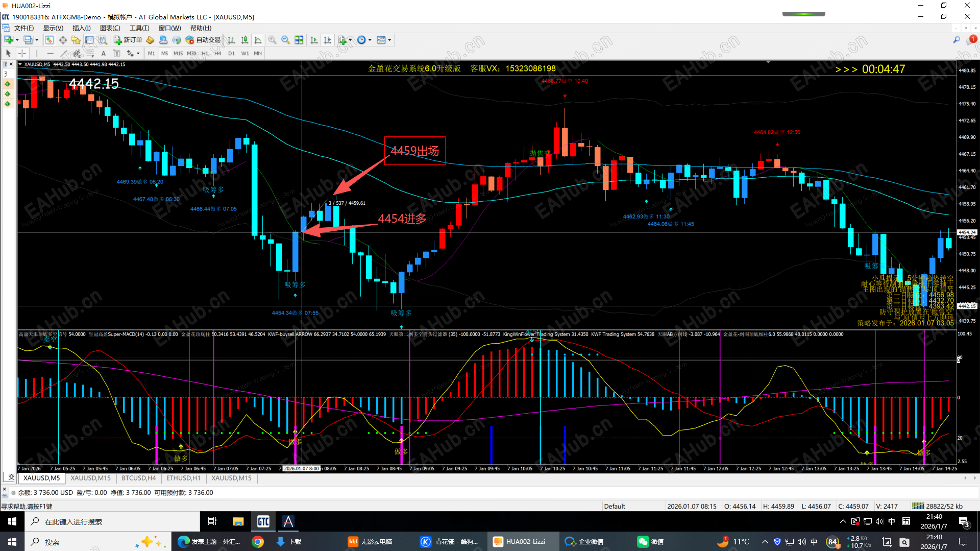
Task: Open the Strategy Tester icon
Action: point(103,40)
